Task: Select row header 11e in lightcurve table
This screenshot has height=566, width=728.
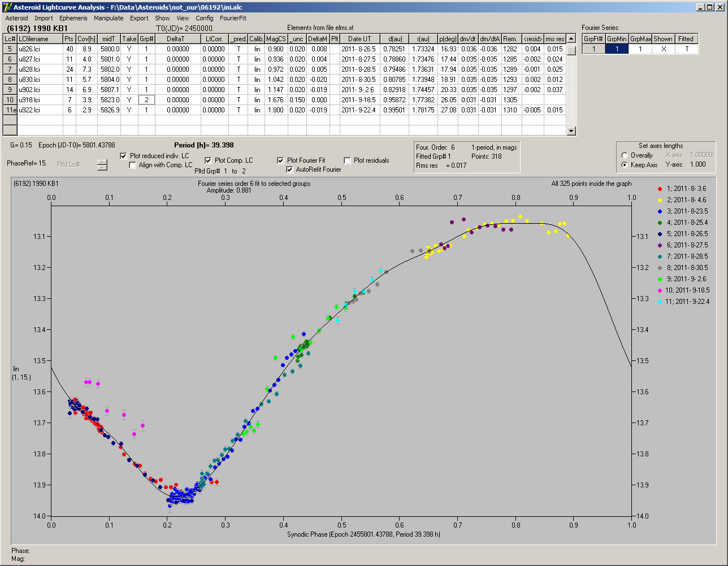Action: [x=10, y=110]
